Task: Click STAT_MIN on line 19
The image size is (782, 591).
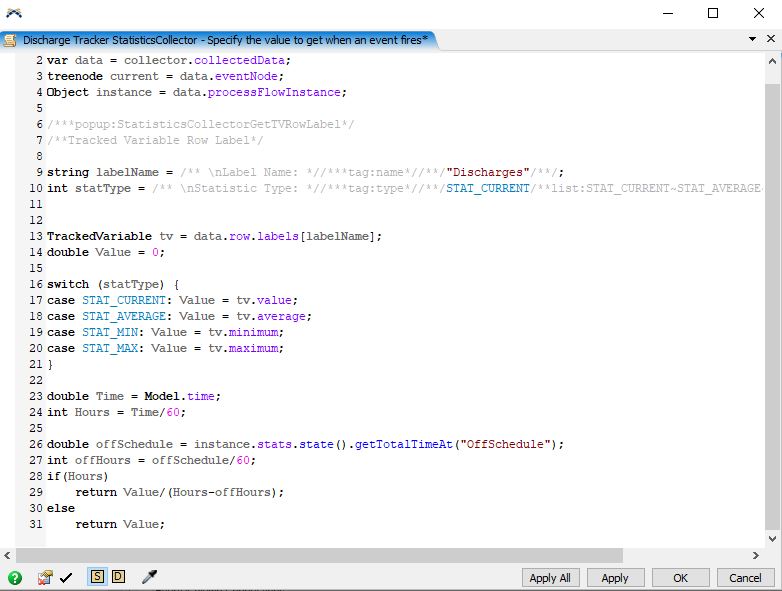Action: [x=110, y=332]
